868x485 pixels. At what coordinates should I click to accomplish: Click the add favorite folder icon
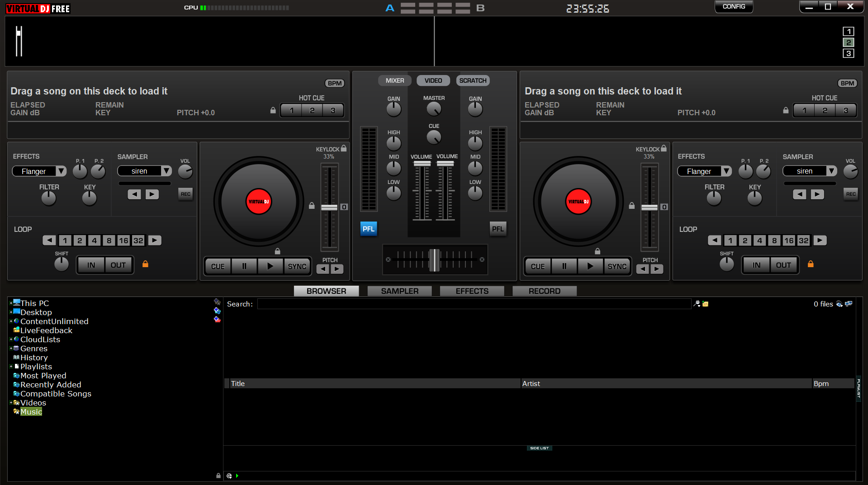click(217, 301)
